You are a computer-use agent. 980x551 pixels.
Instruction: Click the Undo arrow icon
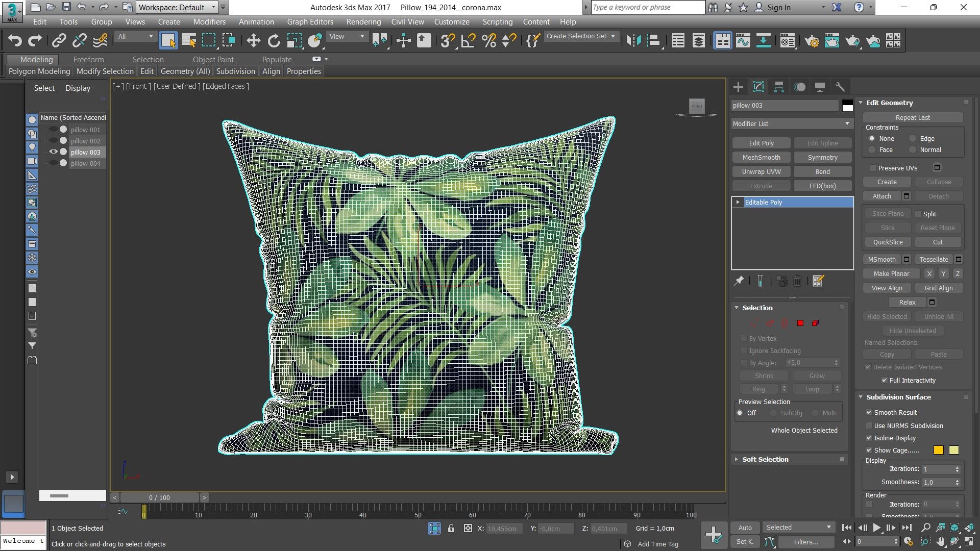click(15, 40)
